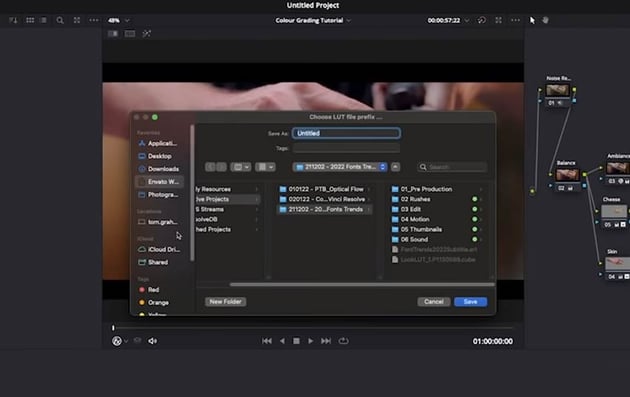Screen dimensions: 630x397
Task: Click the dialog horizontal scrollbar
Action: coord(362,284)
